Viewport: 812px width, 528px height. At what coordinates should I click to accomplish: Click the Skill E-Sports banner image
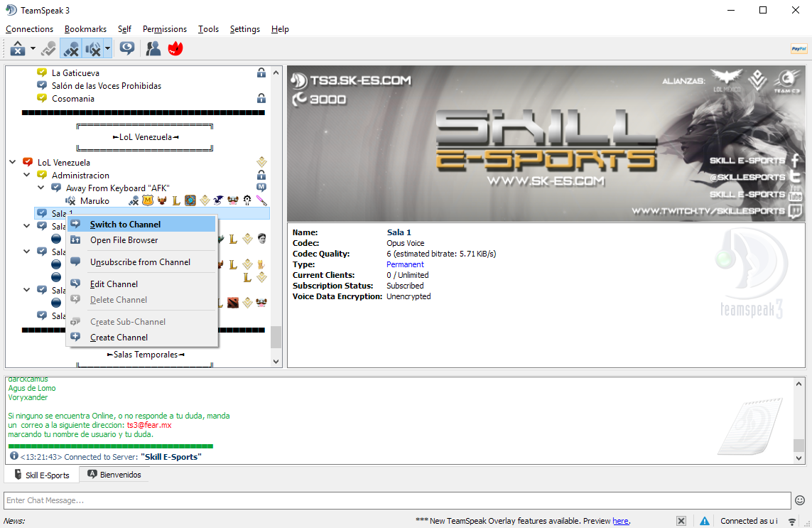[x=546, y=144]
